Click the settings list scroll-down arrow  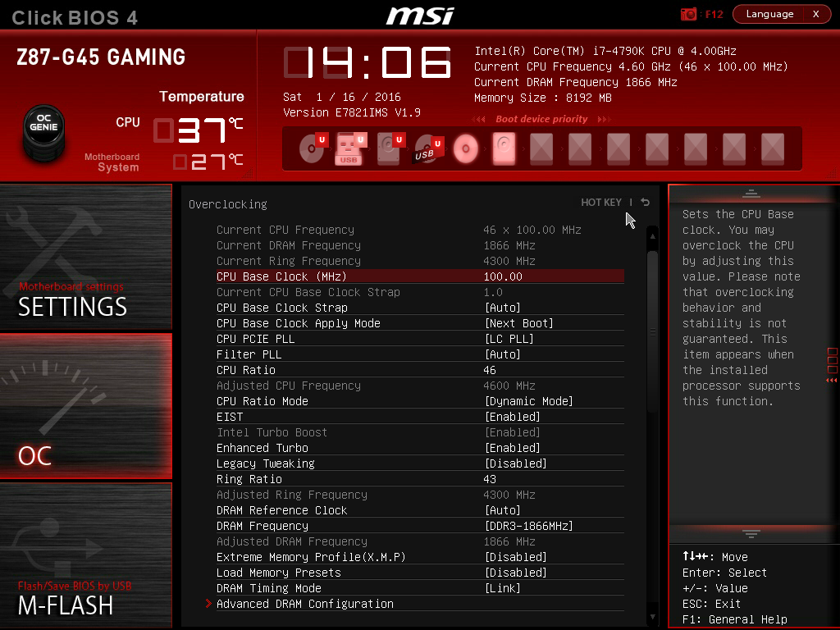click(x=652, y=617)
